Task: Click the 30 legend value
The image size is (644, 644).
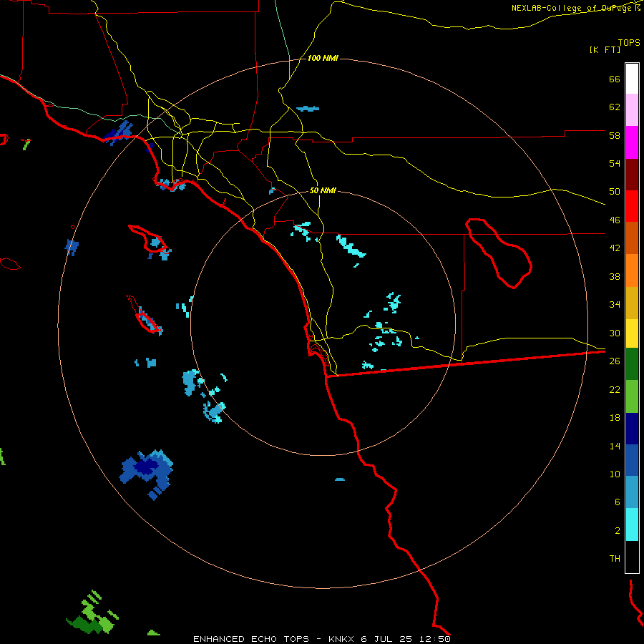Action: pyautogui.click(x=615, y=333)
